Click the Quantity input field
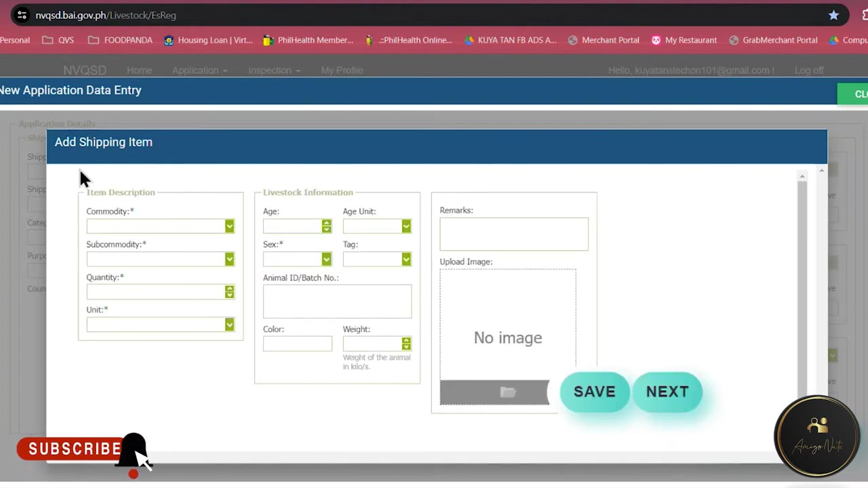This screenshot has height=488, width=868. (x=155, y=291)
